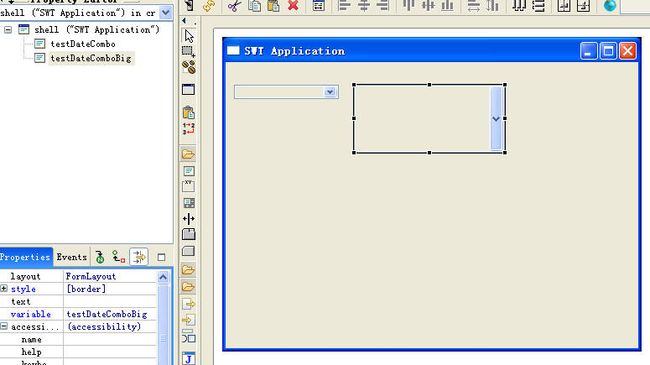Click the help property row

point(79,352)
